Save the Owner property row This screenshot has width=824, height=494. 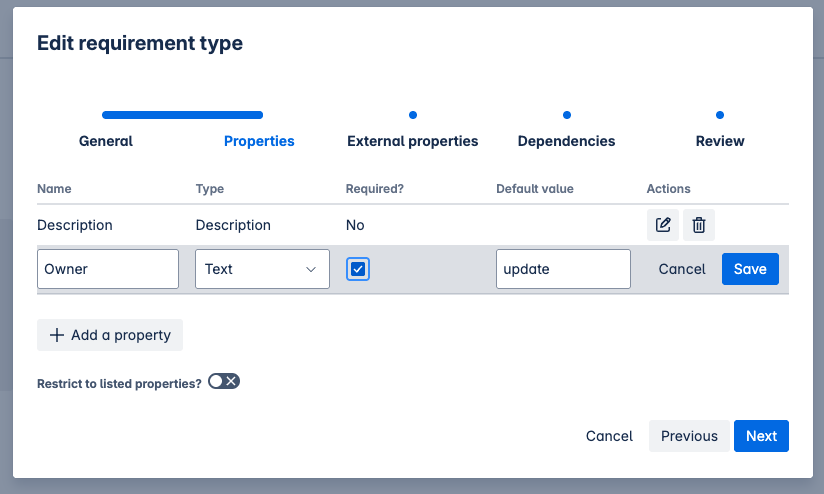coord(750,269)
